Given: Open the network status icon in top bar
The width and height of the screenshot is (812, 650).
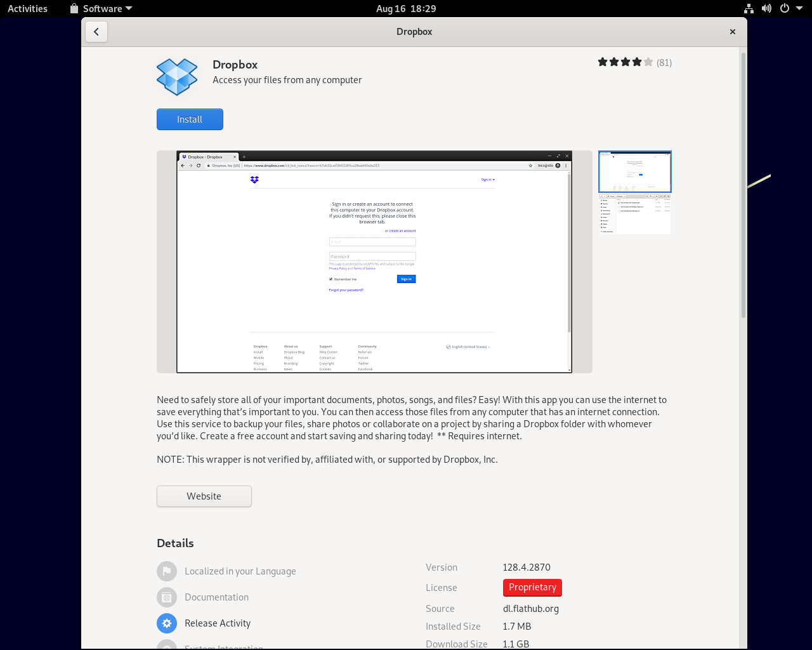Looking at the screenshot, I should point(749,9).
